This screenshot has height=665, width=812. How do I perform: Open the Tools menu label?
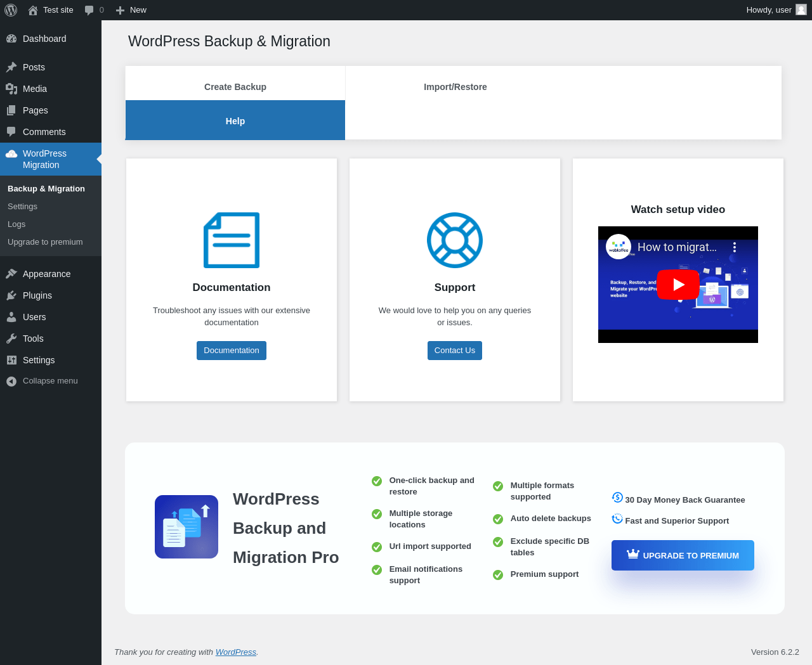click(33, 339)
